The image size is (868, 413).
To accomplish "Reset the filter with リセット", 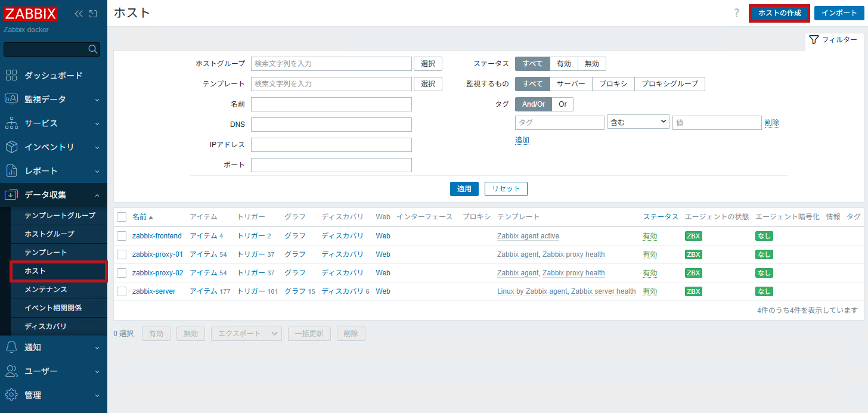I will [506, 189].
